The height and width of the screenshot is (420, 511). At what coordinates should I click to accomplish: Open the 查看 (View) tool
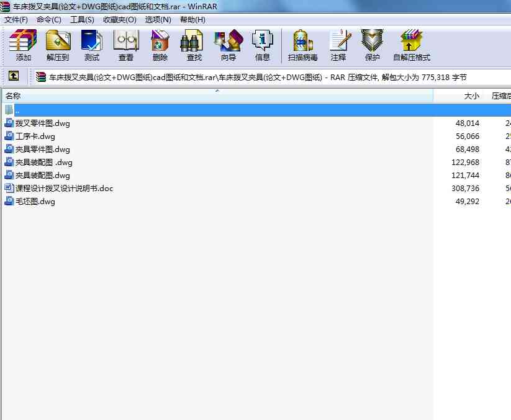point(126,45)
